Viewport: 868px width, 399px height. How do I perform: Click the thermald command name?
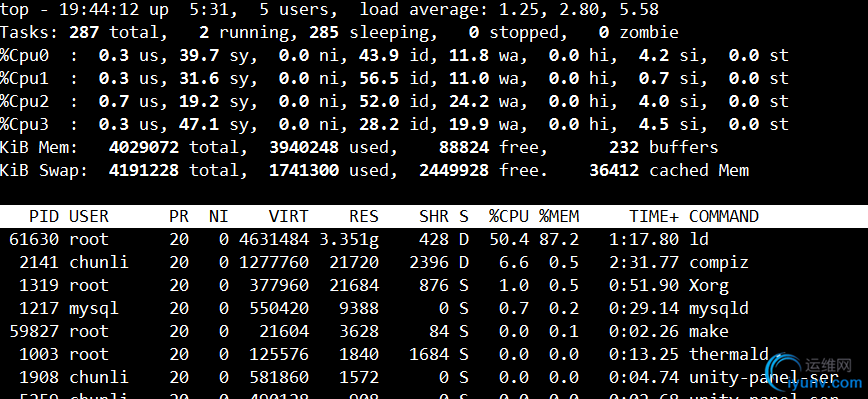click(x=728, y=354)
